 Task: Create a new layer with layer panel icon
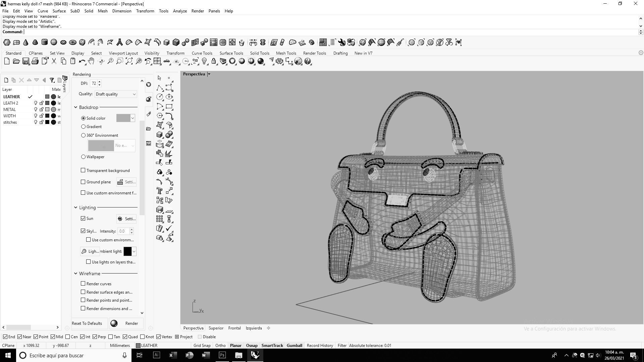(6, 80)
